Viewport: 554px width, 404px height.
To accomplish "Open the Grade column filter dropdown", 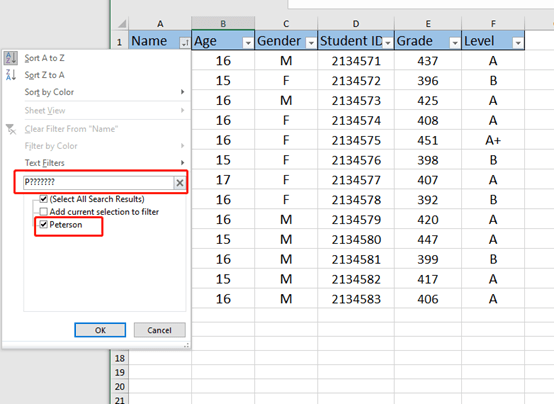I will 455,43.
